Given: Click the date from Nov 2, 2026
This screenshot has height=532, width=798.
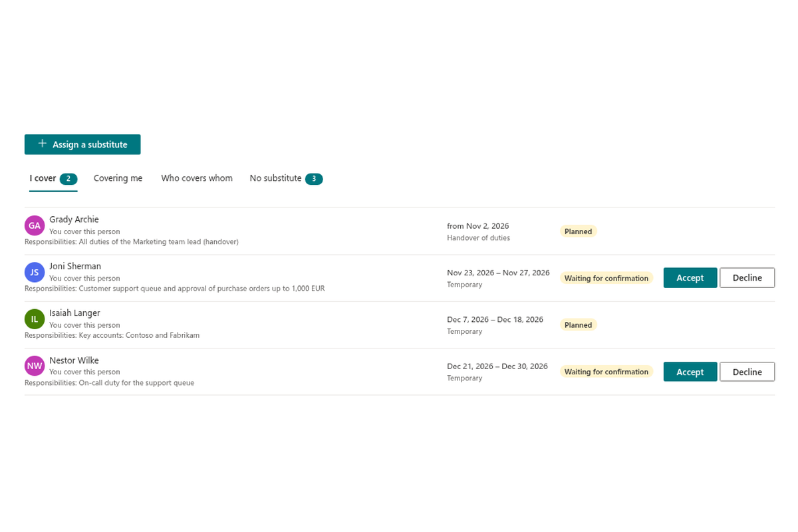Looking at the screenshot, I should 478,226.
